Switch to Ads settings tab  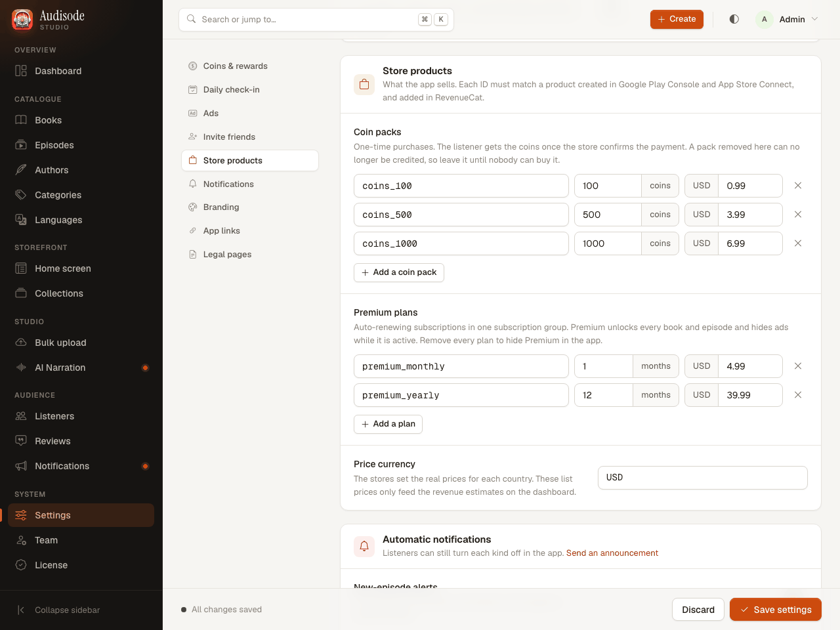(250, 114)
